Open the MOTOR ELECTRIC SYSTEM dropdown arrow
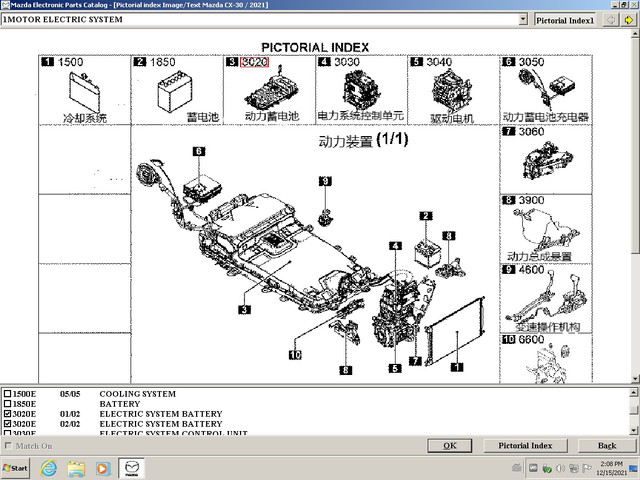This screenshot has height=480, width=640. tap(523, 19)
